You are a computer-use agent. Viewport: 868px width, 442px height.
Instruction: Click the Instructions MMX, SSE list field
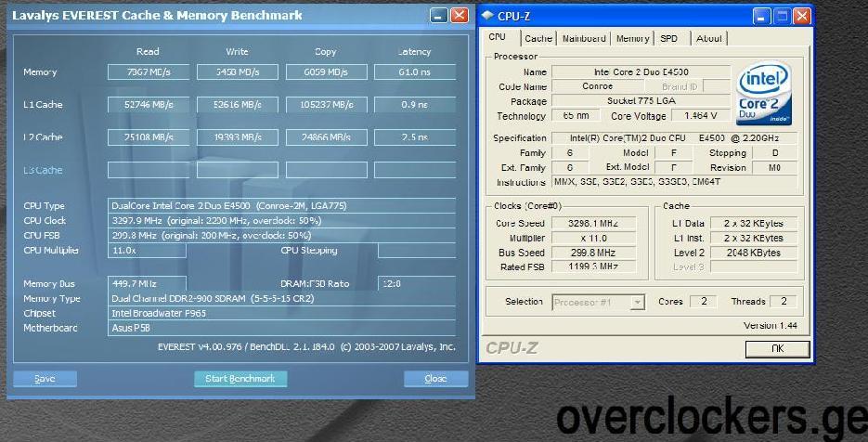click(x=675, y=182)
